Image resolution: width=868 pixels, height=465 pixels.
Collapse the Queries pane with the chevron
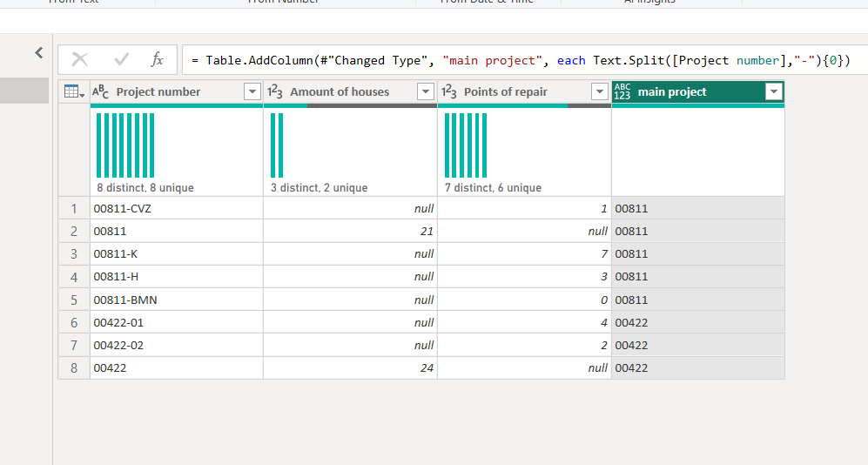point(39,52)
